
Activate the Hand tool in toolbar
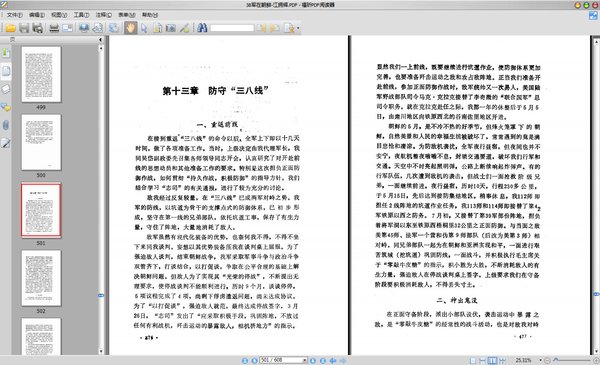click(130, 28)
